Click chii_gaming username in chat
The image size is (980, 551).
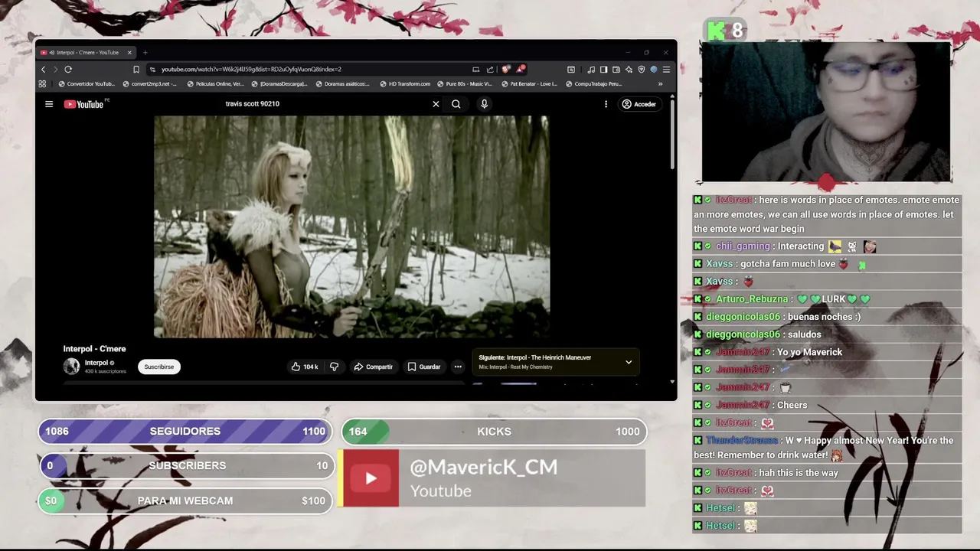(743, 246)
